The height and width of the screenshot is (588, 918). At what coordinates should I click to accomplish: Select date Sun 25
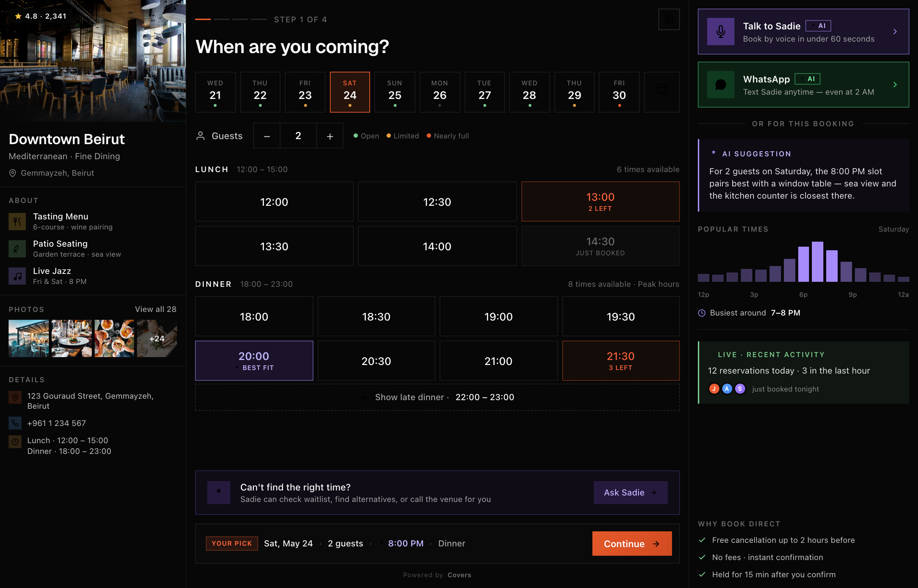pyautogui.click(x=395, y=92)
